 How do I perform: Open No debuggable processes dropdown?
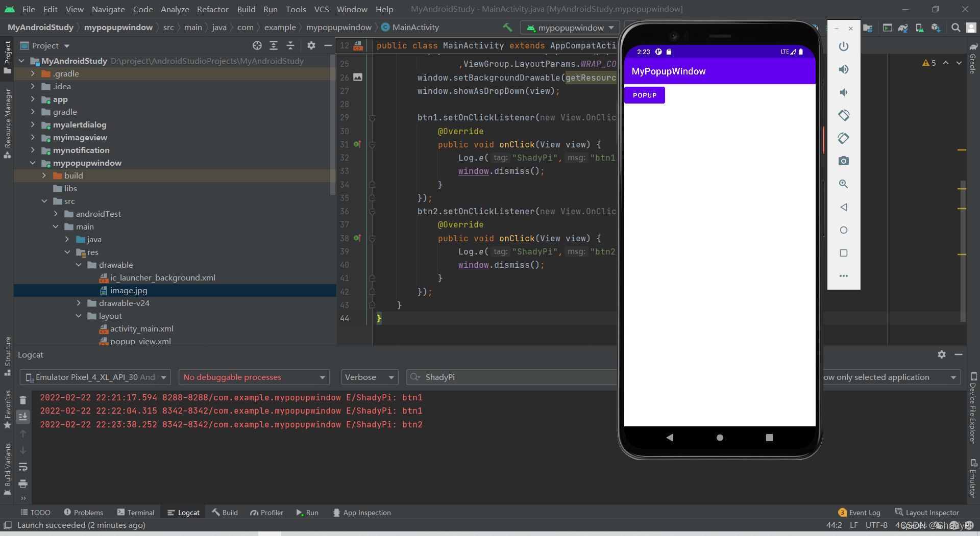tap(254, 377)
